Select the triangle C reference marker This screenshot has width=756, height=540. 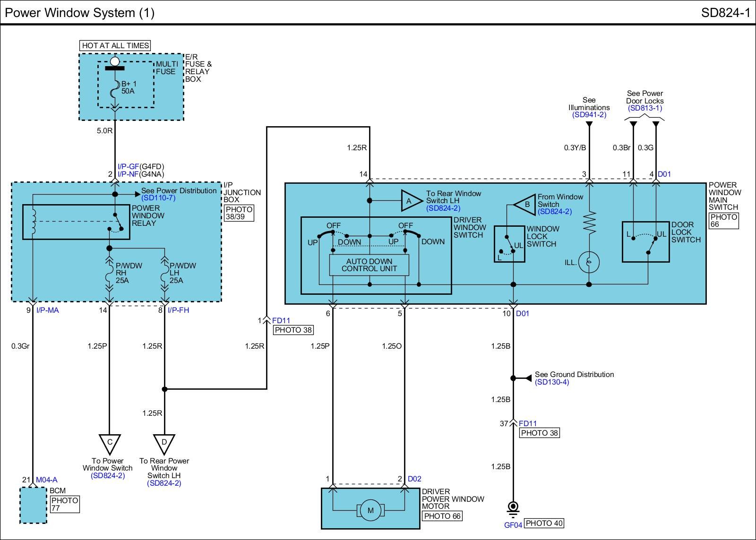tap(110, 443)
